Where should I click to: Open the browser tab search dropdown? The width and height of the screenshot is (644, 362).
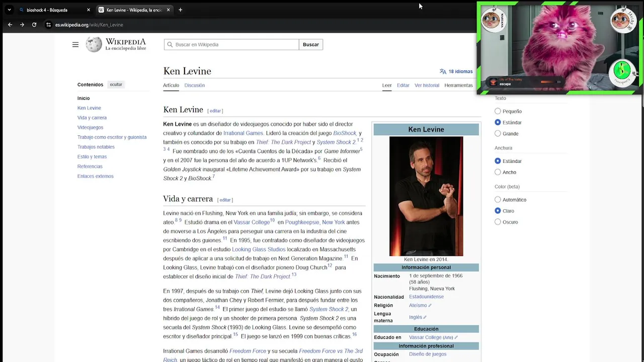point(9,10)
